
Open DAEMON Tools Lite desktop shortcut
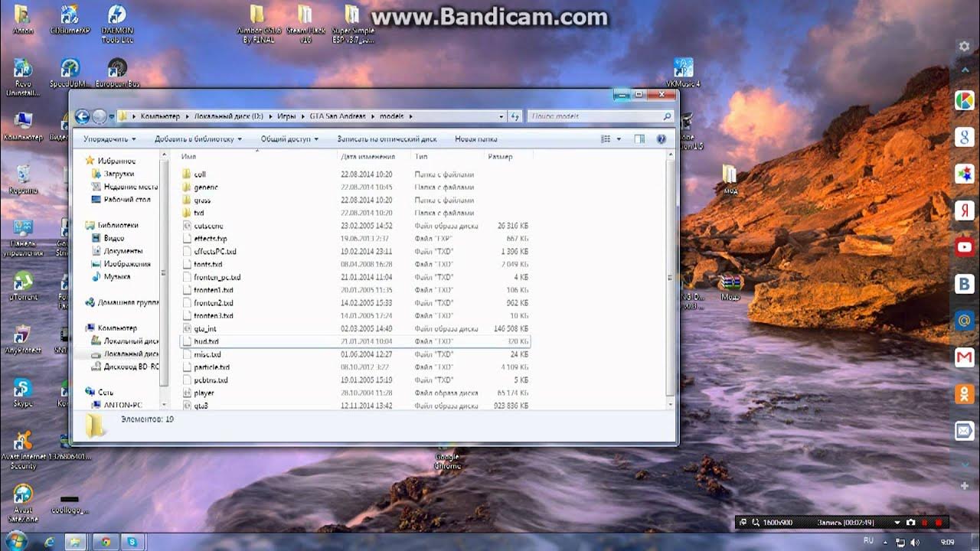point(116,23)
